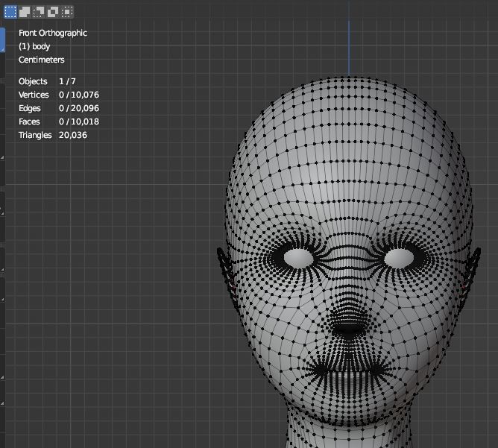Click the Front Orthographic view label
Image resolution: width=498 pixels, height=448 pixels.
[x=53, y=33]
